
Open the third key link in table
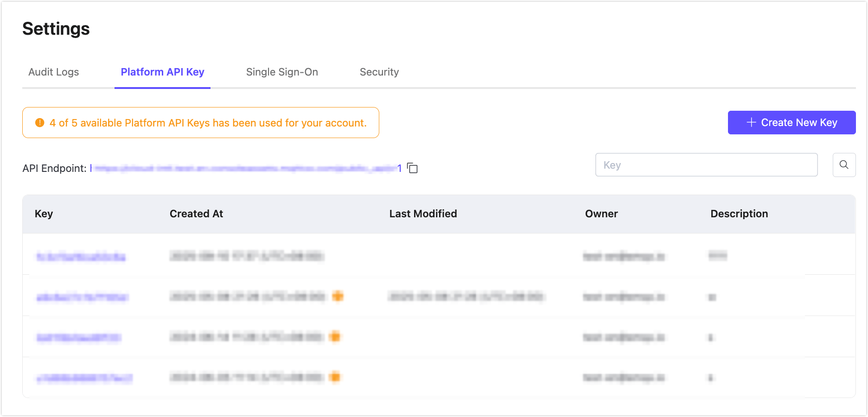point(79,337)
